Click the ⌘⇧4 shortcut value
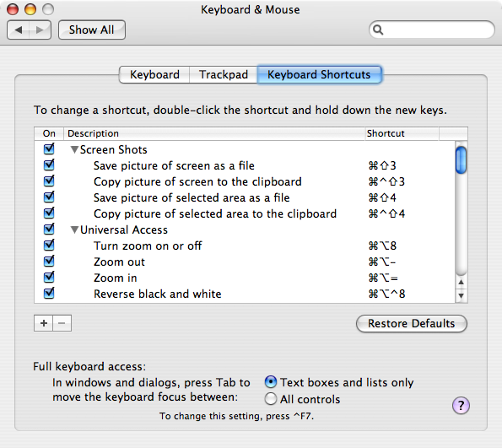This screenshot has height=448, width=502. pyautogui.click(x=382, y=198)
